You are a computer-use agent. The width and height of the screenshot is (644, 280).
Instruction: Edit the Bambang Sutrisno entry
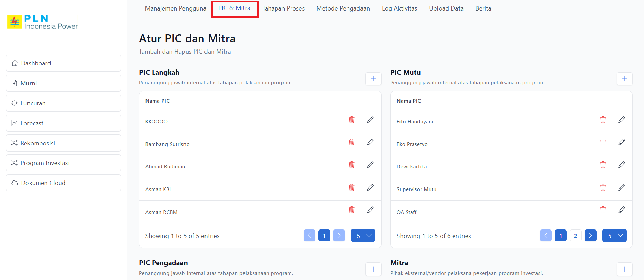pyautogui.click(x=370, y=142)
